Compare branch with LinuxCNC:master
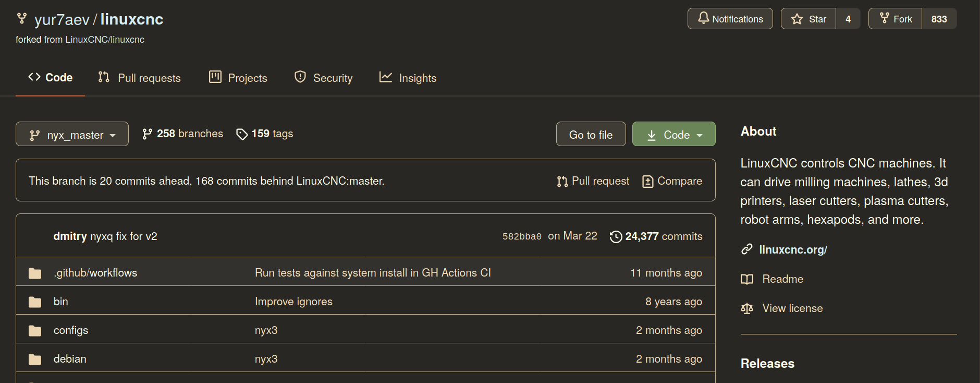Viewport: 980px width, 383px height. [672, 181]
